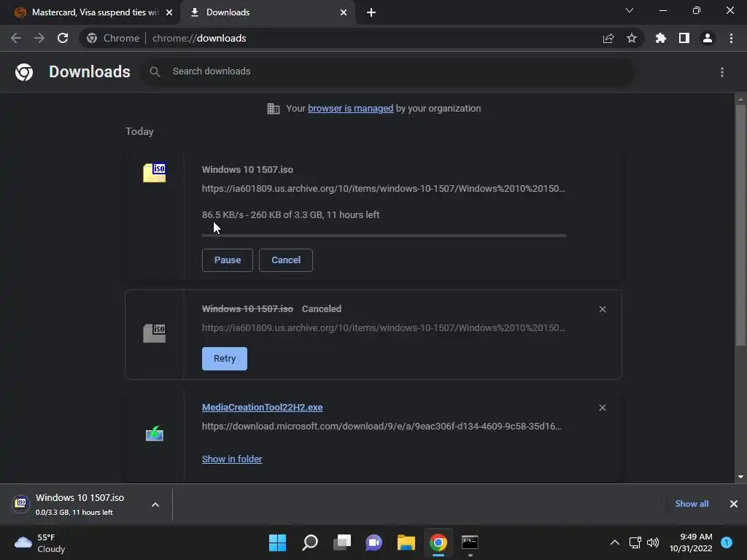Click the yellow ISO file icon
The image size is (747, 560).
click(155, 172)
